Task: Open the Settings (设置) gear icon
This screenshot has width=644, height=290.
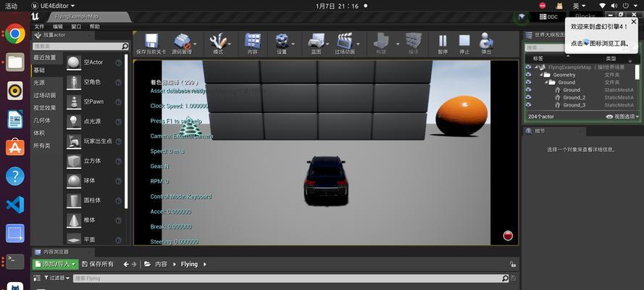Action: coord(282,41)
